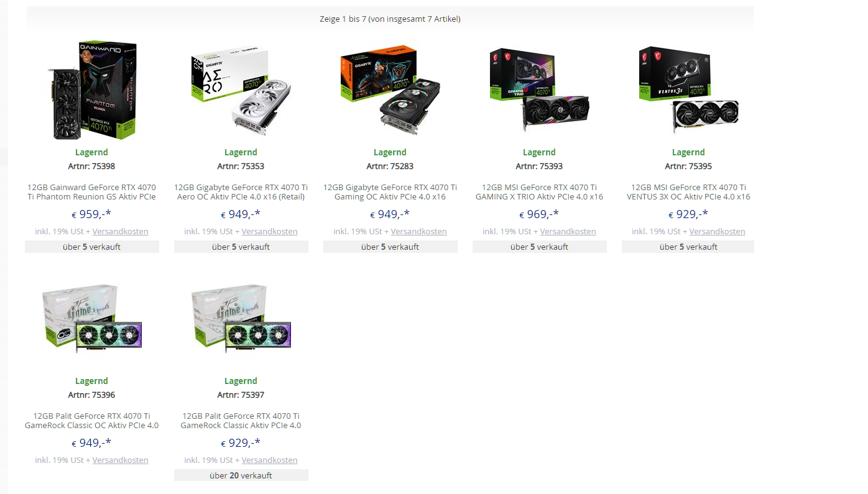Open the Gigabyte Gaming OC product image
This screenshot has width=868, height=494.
click(390, 90)
